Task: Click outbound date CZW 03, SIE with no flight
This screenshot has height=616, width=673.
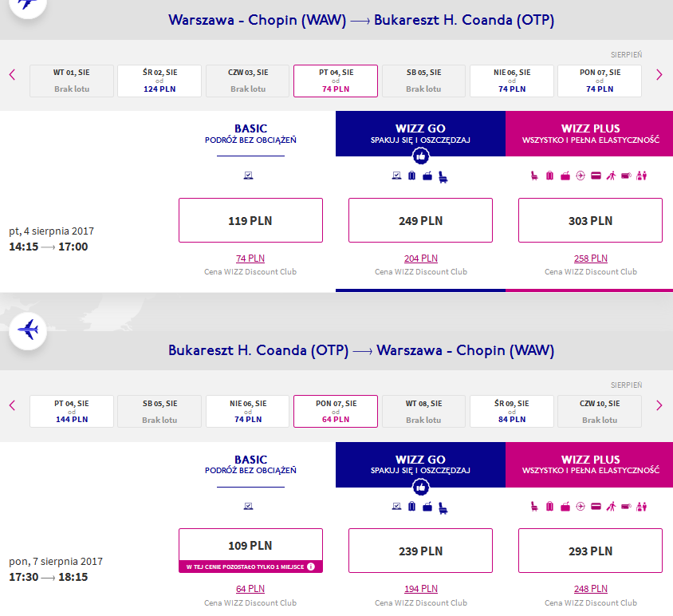Action: (x=248, y=81)
